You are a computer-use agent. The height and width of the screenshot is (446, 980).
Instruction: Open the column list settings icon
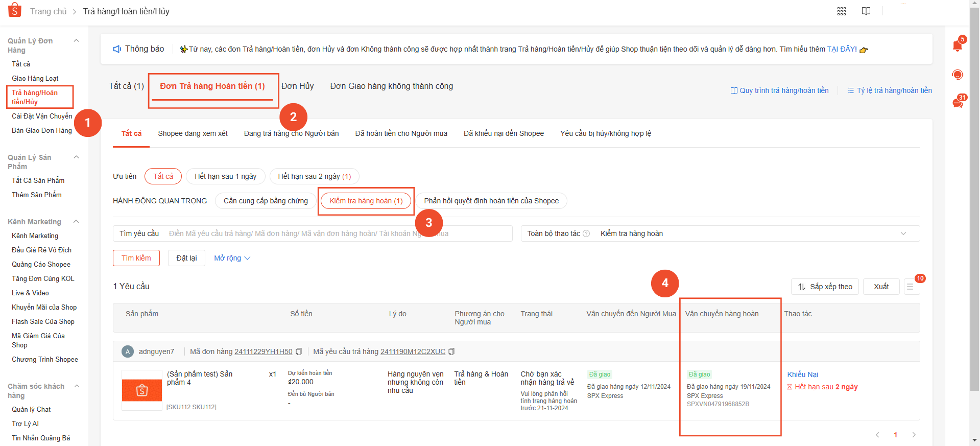tap(910, 287)
